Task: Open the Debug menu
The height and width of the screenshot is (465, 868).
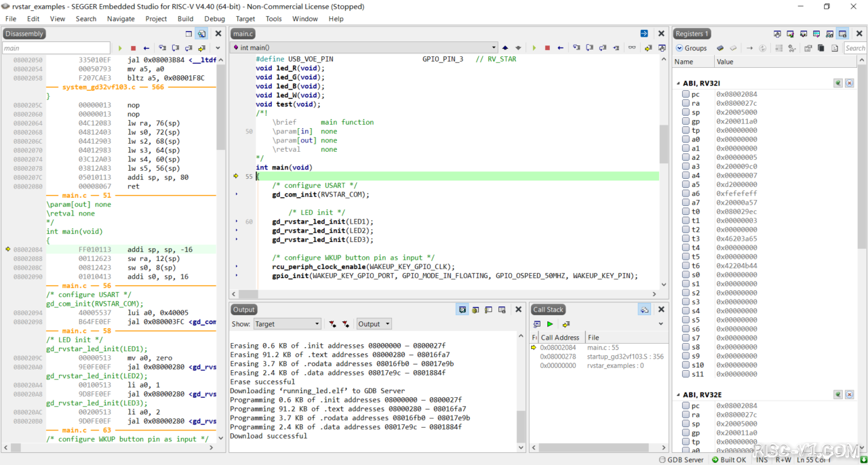Action: [214, 19]
